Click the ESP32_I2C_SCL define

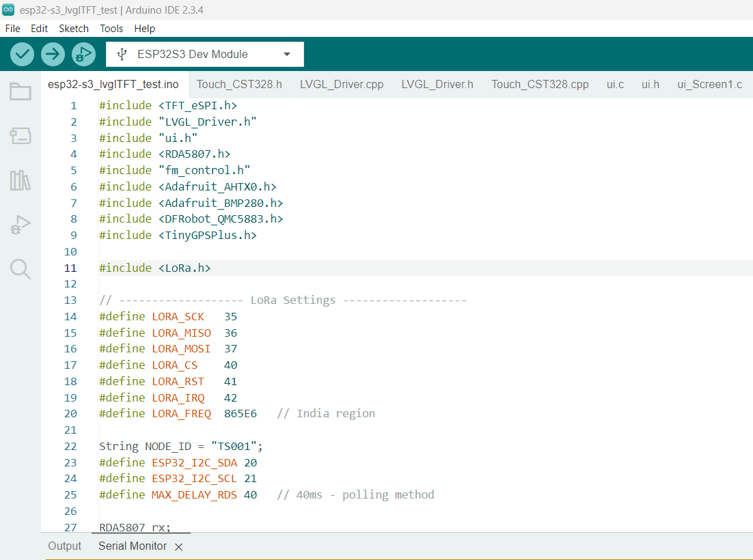coord(178,479)
